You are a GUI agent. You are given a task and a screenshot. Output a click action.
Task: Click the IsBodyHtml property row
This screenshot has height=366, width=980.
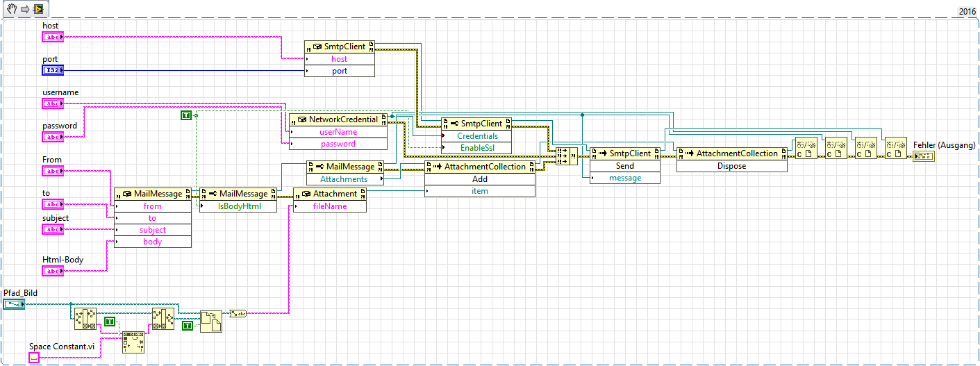coord(238,206)
